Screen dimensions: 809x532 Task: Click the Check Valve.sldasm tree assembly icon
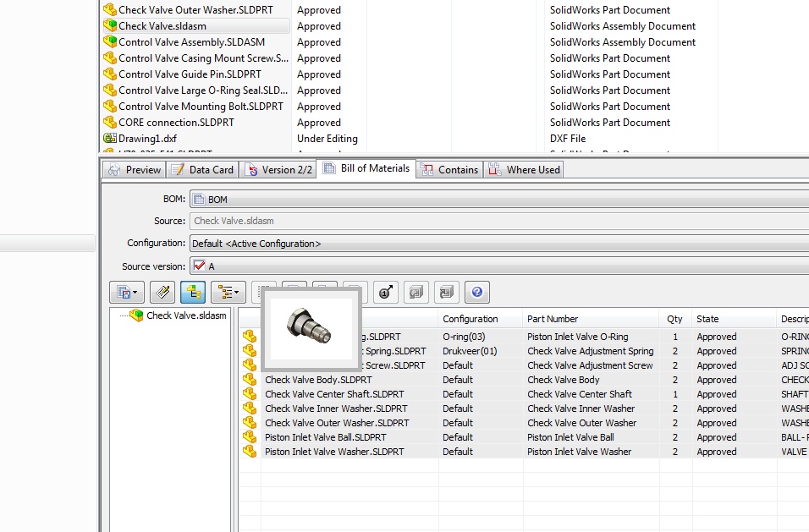point(137,315)
